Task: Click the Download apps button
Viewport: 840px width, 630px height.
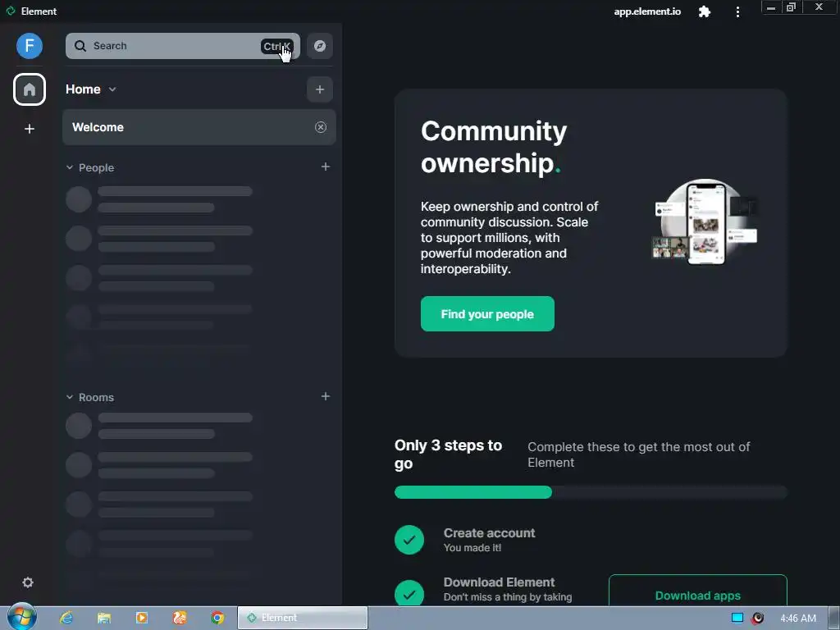Action: pos(698,592)
